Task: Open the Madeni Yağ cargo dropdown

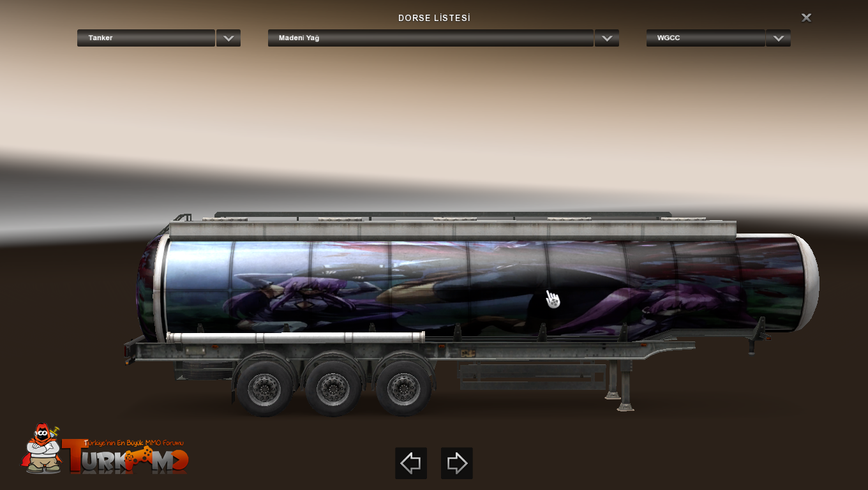Action: coord(431,38)
